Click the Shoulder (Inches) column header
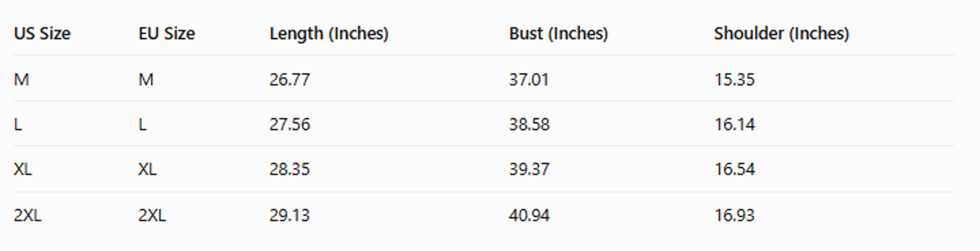980x251 pixels. [781, 34]
